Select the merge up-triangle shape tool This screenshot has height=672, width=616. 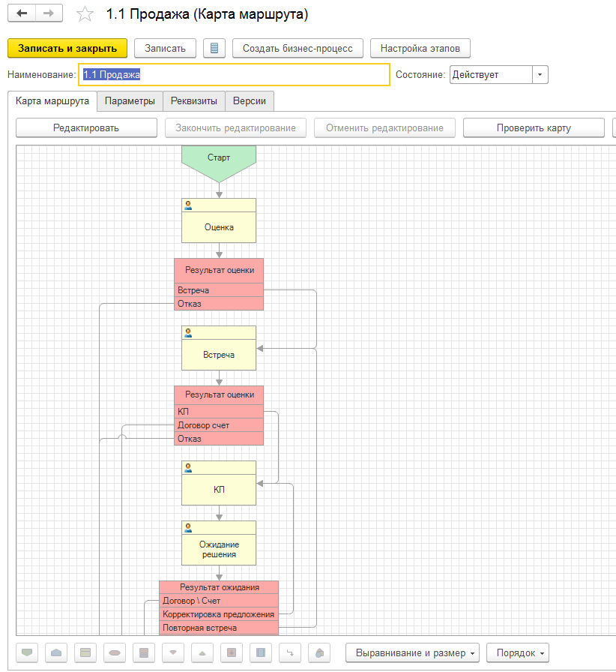[x=202, y=652]
